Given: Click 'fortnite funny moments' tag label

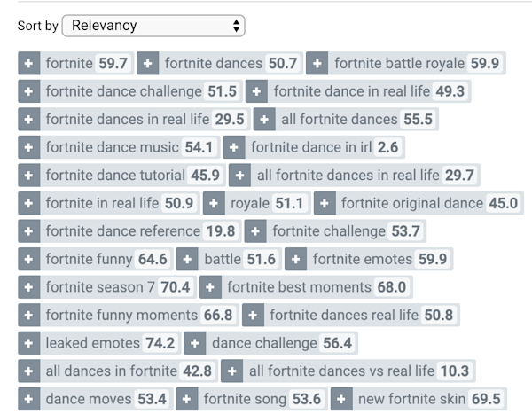Looking at the screenshot, I should click(x=121, y=315).
